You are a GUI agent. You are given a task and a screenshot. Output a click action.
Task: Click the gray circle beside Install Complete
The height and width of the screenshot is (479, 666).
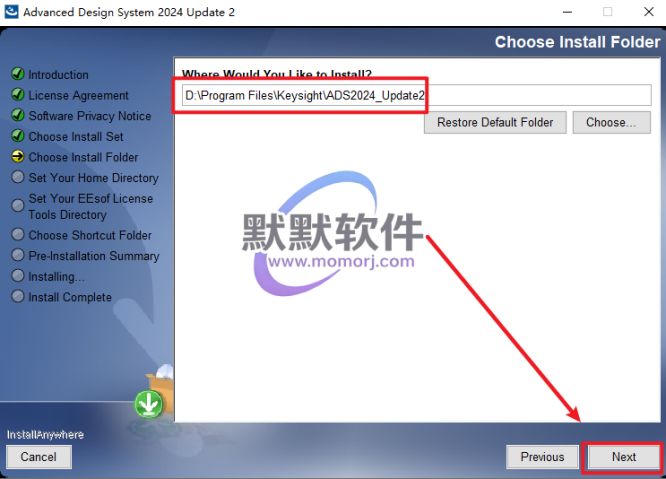pos(18,296)
